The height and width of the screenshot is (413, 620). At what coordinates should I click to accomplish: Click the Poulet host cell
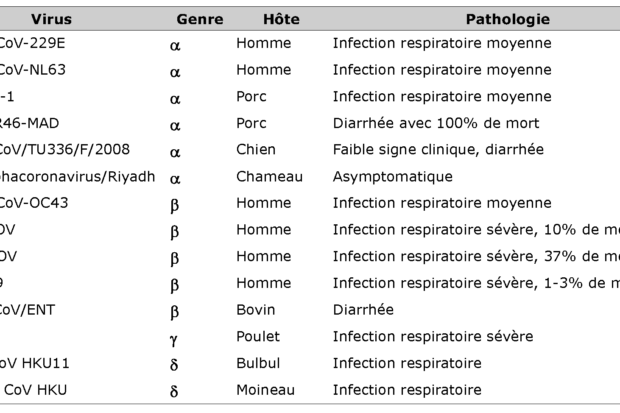(258, 336)
